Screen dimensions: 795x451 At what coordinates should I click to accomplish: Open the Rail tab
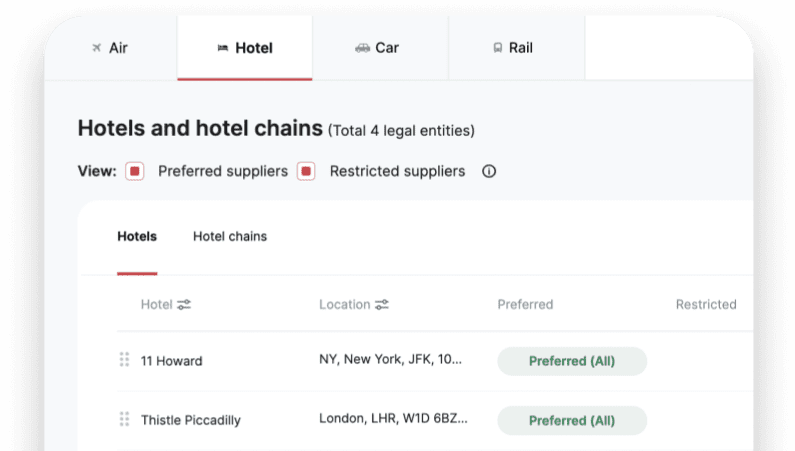click(517, 48)
